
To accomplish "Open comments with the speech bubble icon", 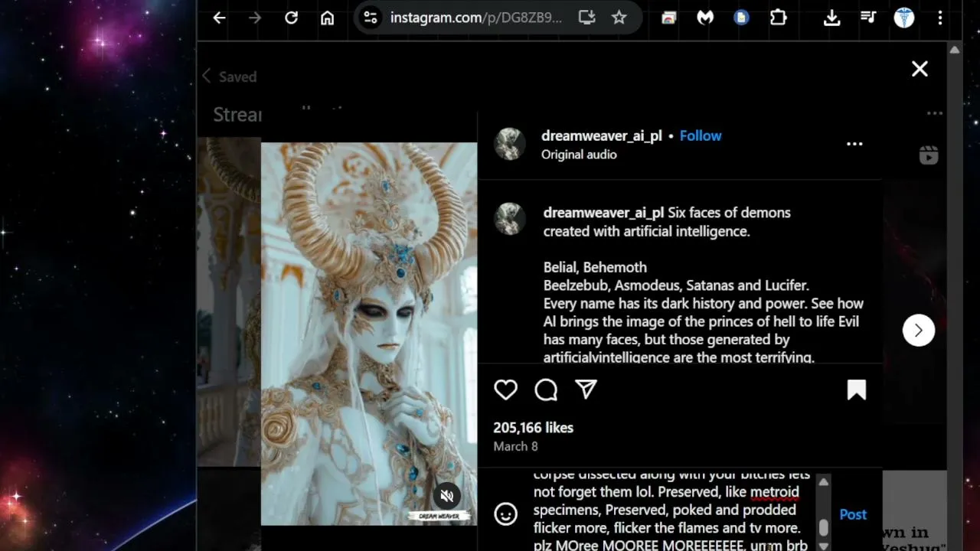I will [546, 390].
